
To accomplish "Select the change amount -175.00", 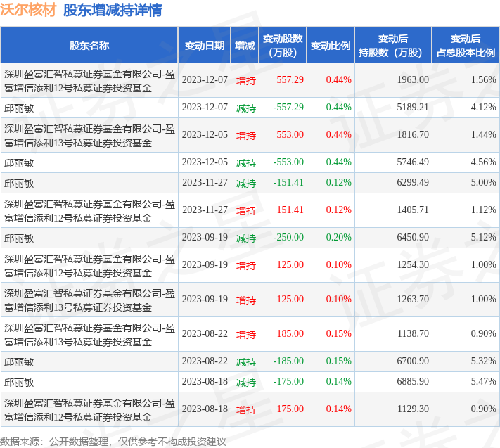I will coord(288,381).
